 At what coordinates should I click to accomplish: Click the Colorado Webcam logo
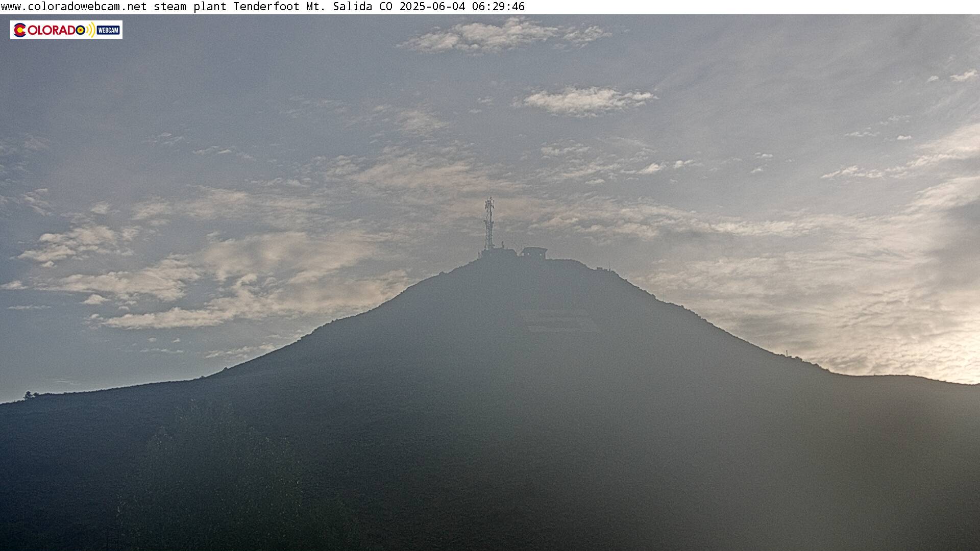coord(66,30)
